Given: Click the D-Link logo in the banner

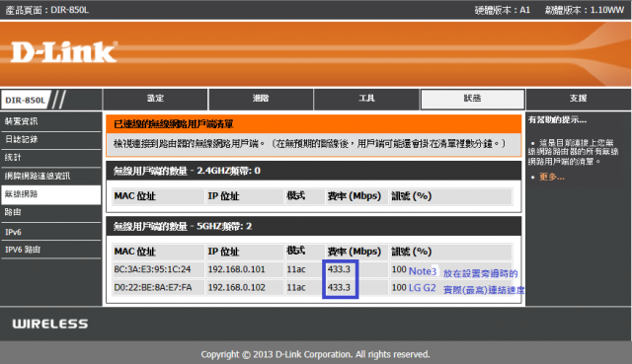Looking at the screenshot, I should [63, 52].
